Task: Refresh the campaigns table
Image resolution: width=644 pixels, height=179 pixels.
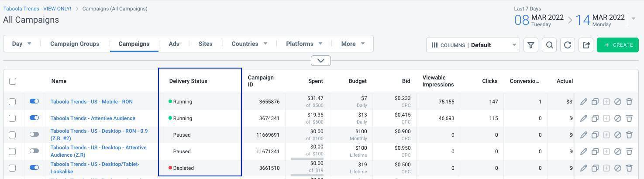Action: pyautogui.click(x=568, y=45)
